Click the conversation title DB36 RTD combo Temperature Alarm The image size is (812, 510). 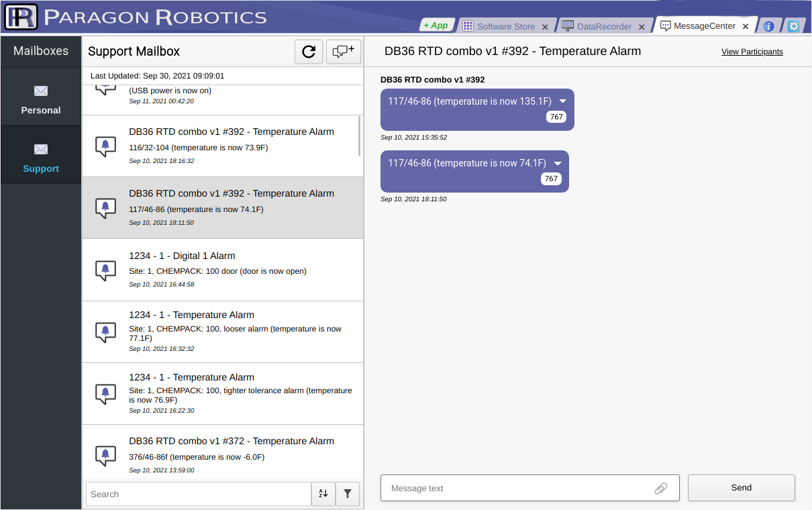pyautogui.click(x=513, y=51)
